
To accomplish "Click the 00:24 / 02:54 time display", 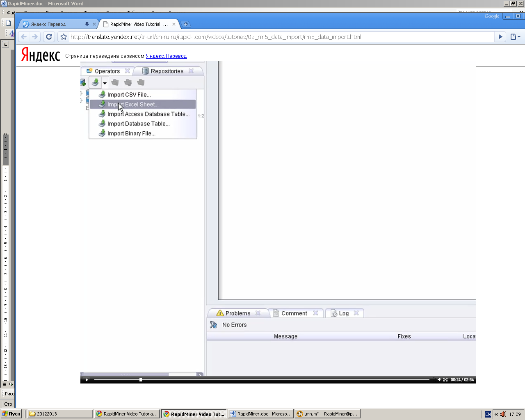I will [462, 380].
